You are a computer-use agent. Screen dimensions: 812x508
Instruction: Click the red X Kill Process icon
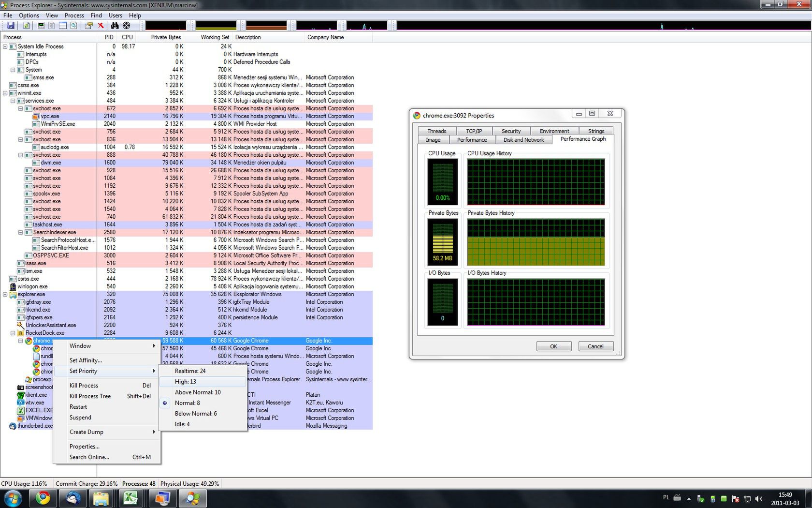pyautogui.click(x=101, y=26)
